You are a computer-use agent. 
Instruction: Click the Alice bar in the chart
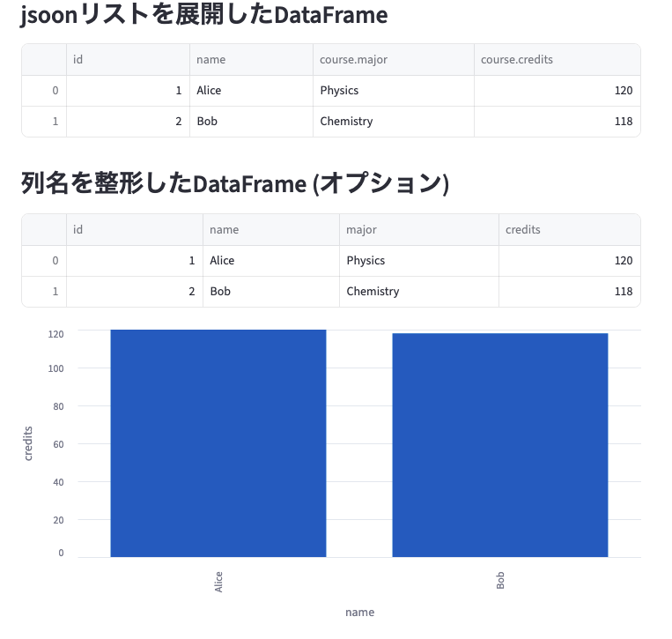218,442
